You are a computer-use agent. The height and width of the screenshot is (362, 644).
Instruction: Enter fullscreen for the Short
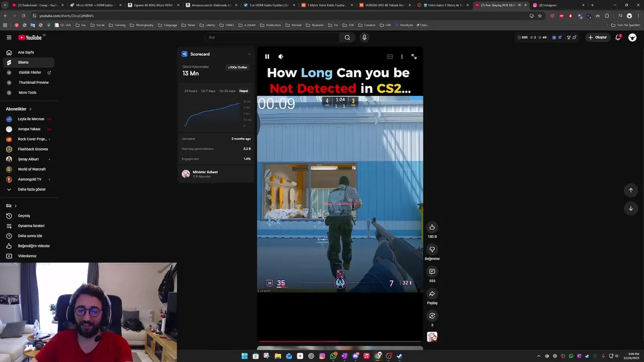414,57
